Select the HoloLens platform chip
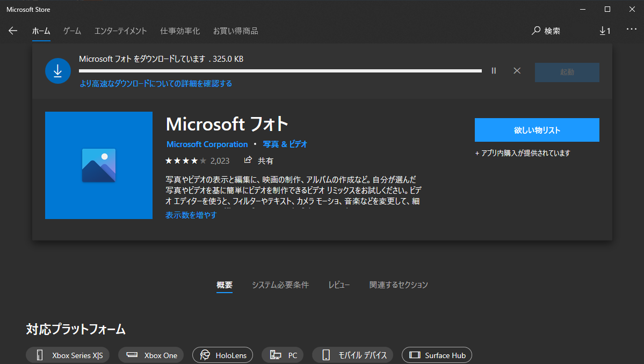Image resolution: width=644 pixels, height=364 pixels. [x=222, y=355]
